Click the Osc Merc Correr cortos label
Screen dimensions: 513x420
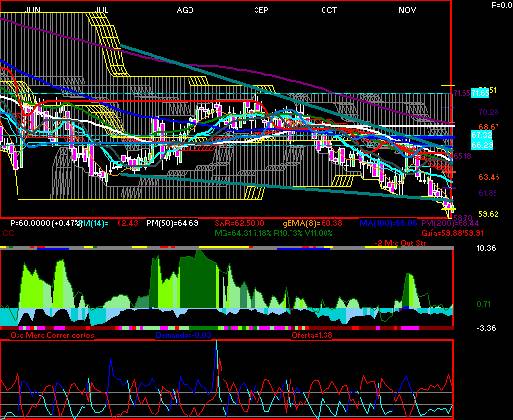pos(53,335)
